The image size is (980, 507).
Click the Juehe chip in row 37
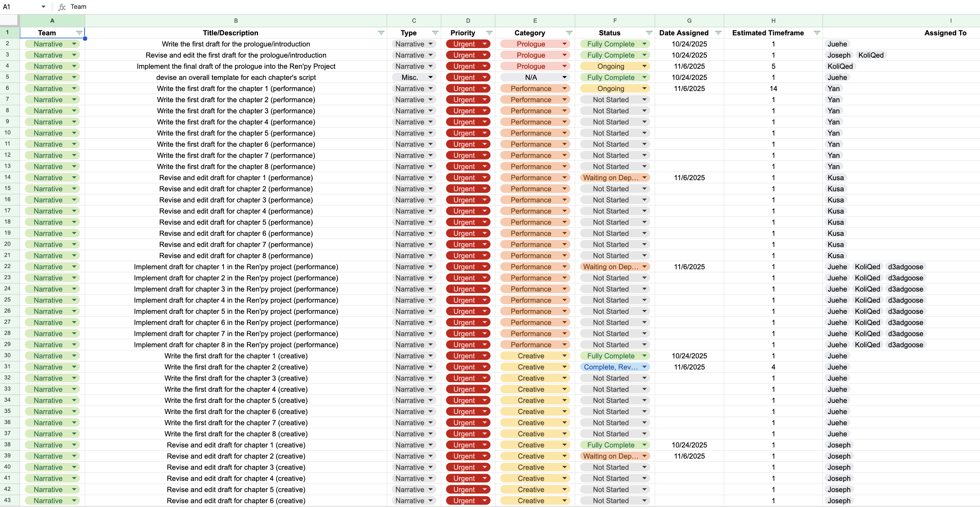(x=837, y=434)
